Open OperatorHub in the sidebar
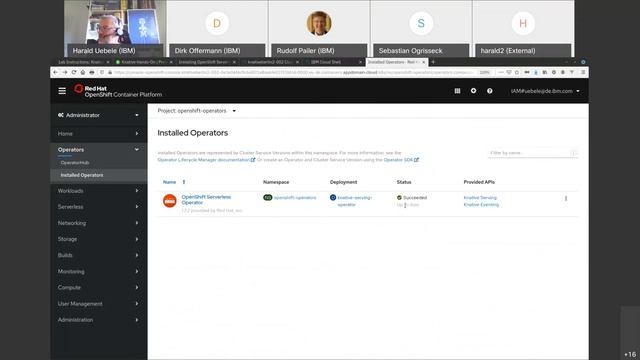Viewport: 640px width, 360px height. (x=75, y=162)
